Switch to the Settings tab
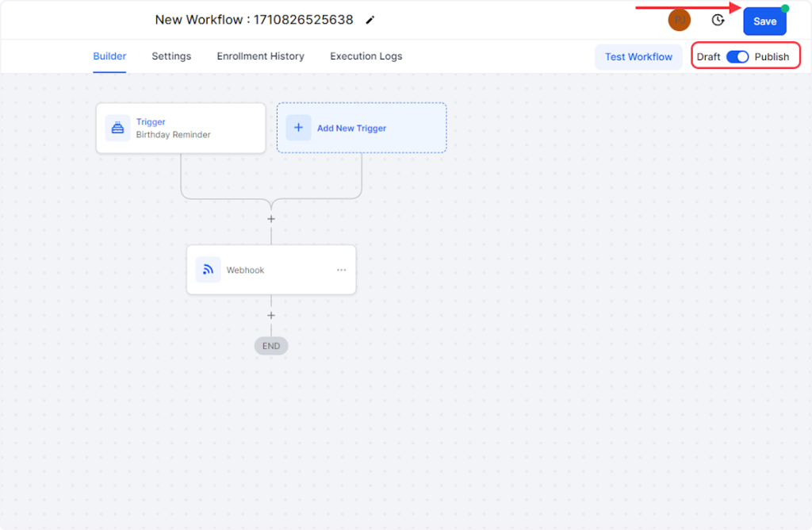Viewport: 812px width, 530px height. 171,56
